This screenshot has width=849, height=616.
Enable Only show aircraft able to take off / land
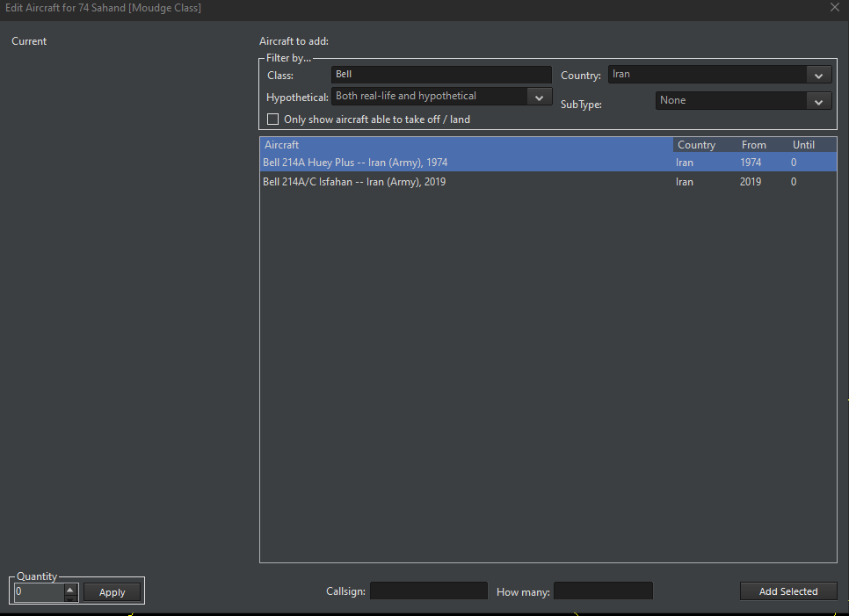[272, 120]
